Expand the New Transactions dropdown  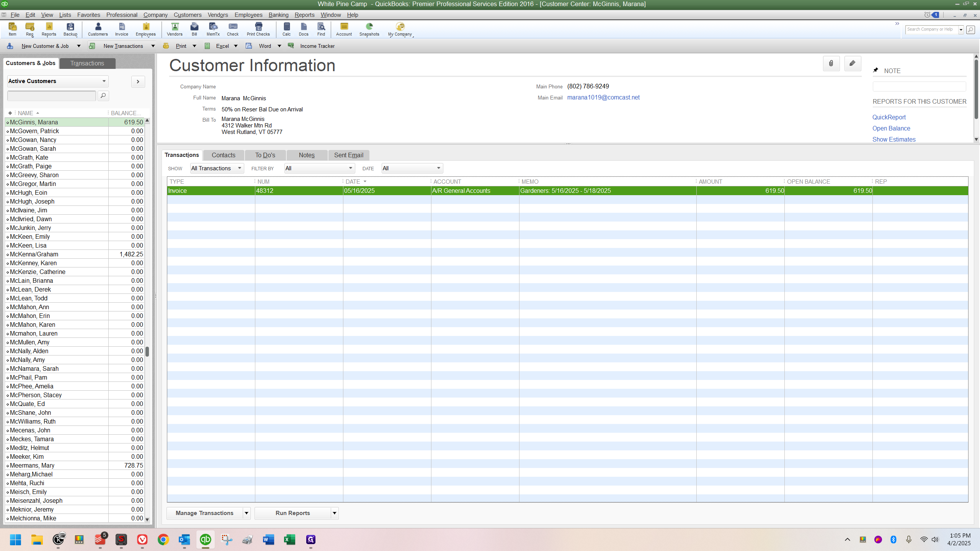click(153, 46)
